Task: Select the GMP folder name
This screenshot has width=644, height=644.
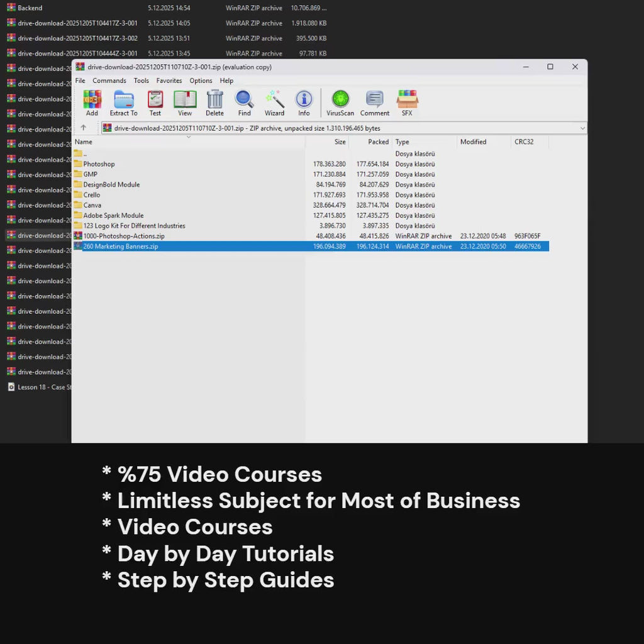Action: click(91, 174)
